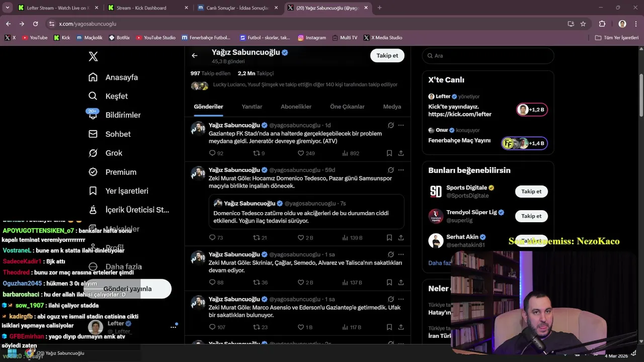Open more options on Gaziantep FK Stadı post

401,125
